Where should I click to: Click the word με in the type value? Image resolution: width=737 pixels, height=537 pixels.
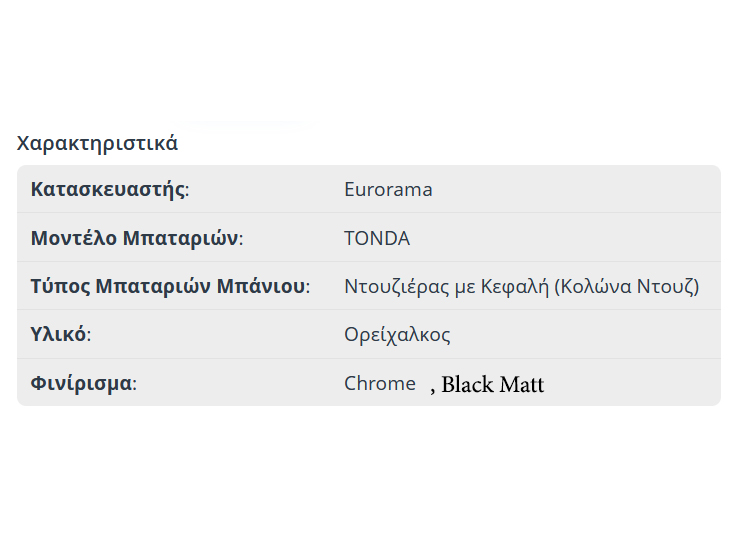point(465,287)
